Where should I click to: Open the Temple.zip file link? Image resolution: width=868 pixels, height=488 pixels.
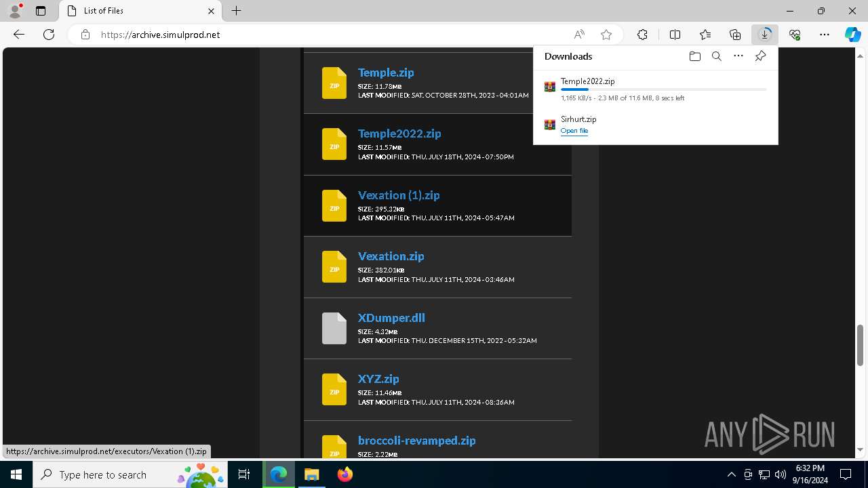pos(386,73)
